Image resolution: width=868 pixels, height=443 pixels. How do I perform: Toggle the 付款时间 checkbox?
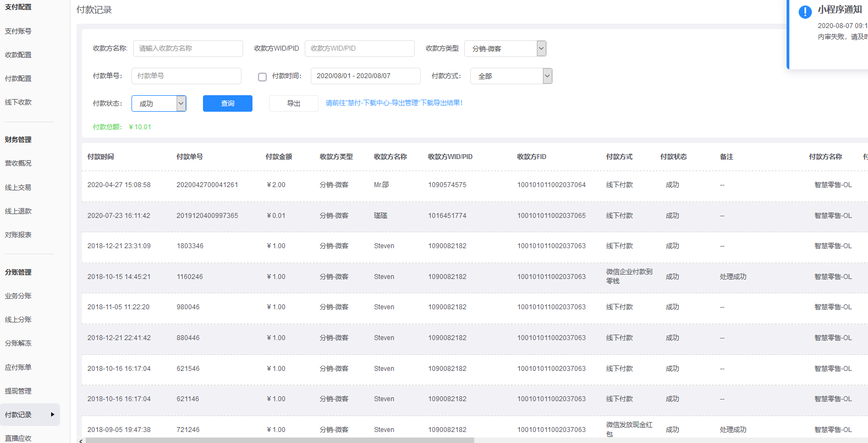click(x=262, y=76)
